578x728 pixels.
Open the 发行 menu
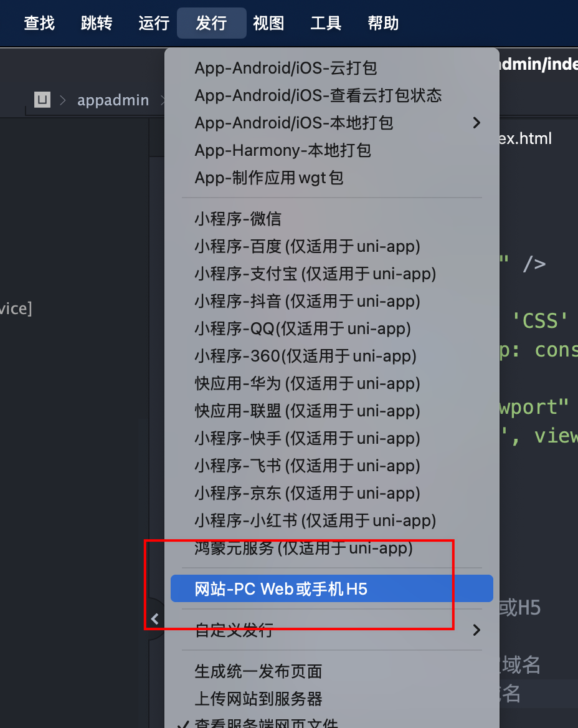point(211,22)
